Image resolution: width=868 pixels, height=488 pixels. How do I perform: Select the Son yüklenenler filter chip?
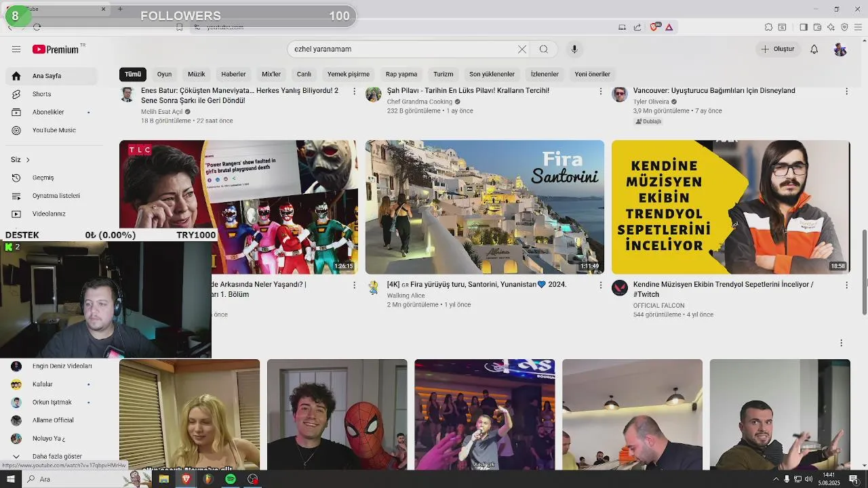(492, 74)
